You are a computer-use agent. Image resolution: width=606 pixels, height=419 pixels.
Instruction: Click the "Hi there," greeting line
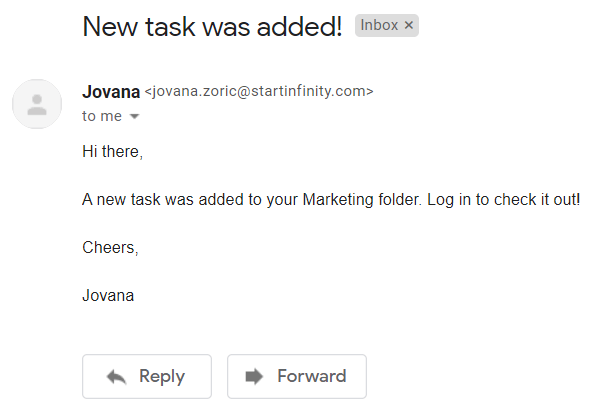point(112,152)
